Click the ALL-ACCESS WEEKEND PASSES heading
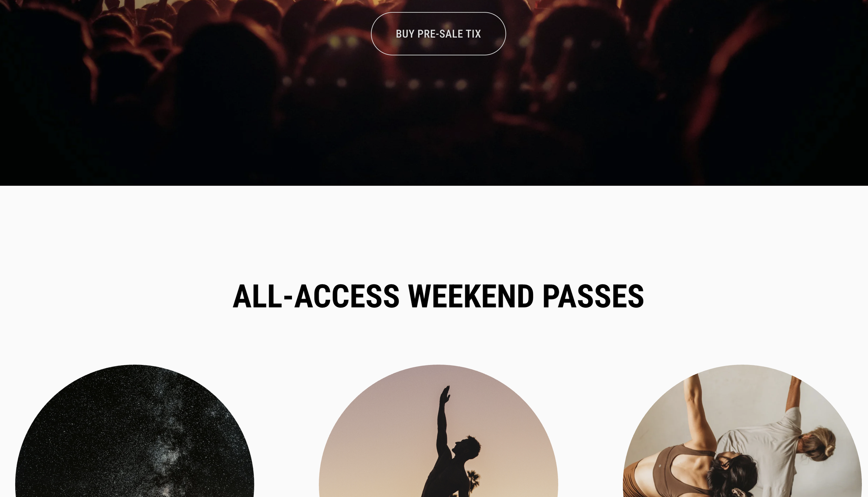This screenshot has height=497, width=868. point(438,297)
